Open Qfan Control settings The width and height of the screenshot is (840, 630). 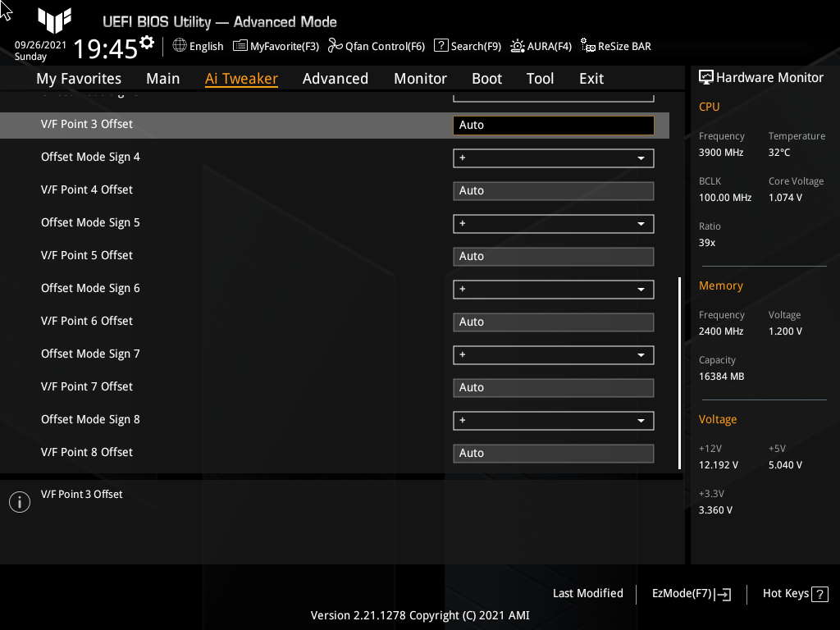coord(376,46)
